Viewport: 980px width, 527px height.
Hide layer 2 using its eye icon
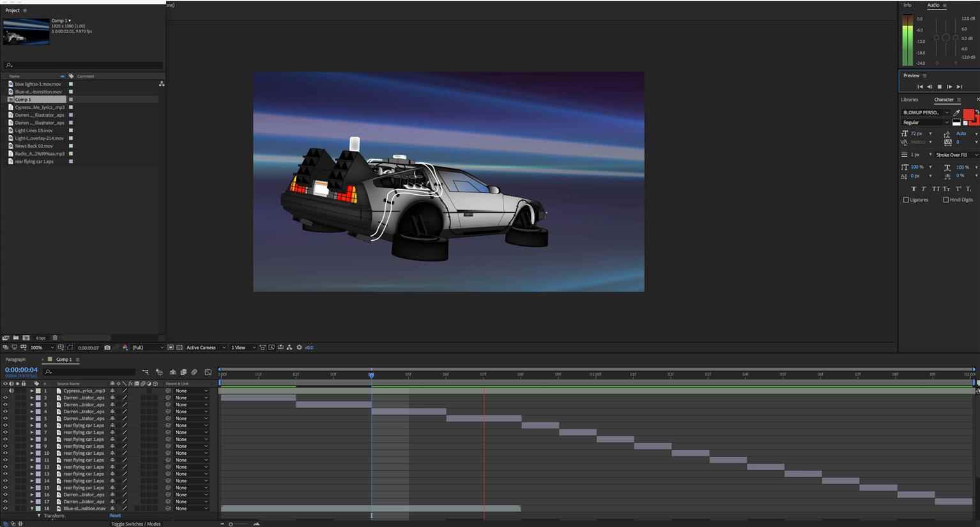[x=5, y=398]
